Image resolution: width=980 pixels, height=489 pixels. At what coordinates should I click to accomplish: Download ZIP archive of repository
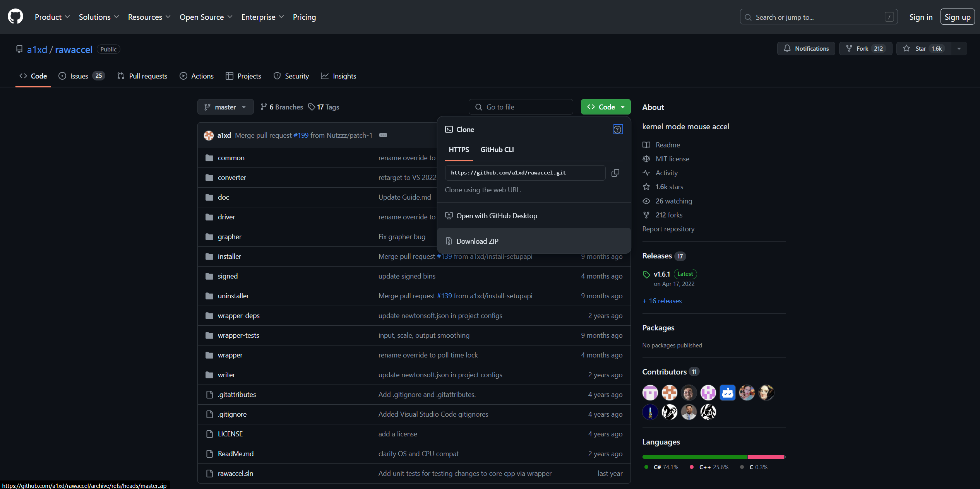(477, 241)
